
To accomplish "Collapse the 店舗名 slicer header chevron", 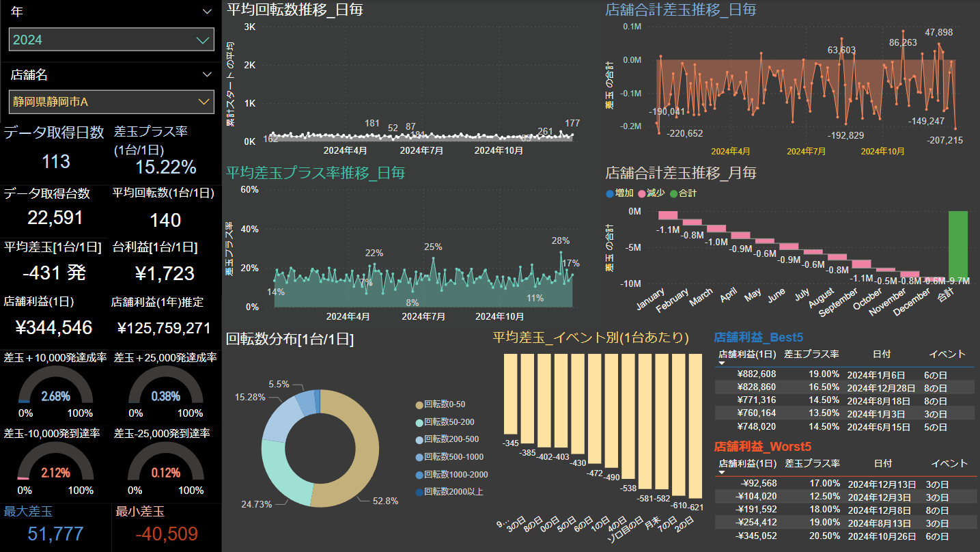I will point(207,74).
